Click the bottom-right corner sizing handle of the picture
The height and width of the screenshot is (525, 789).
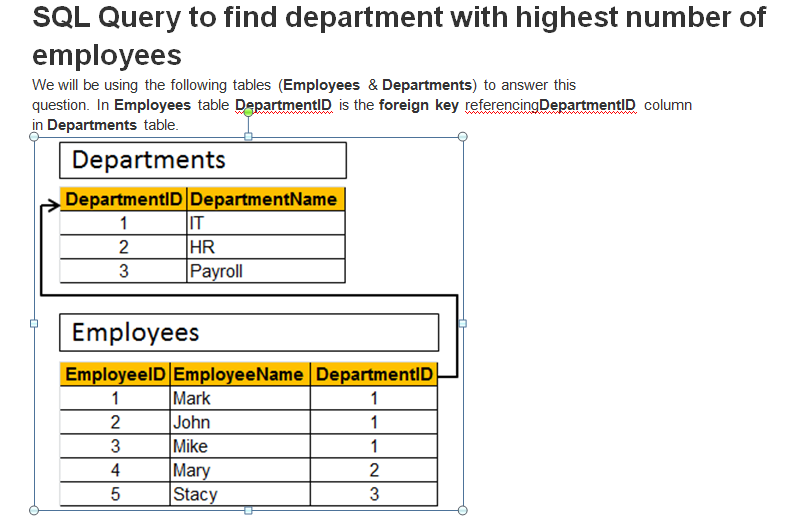pyautogui.click(x=463, y=510)
